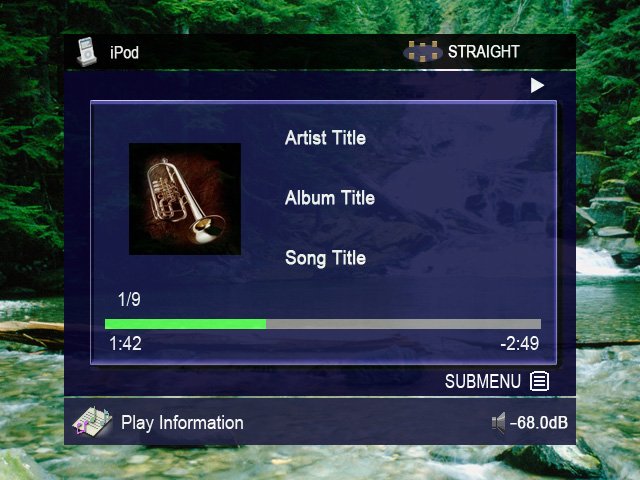This screenshot has width=640, height=480.
Task: Click the Album Title text
Action: coord(330,198)
